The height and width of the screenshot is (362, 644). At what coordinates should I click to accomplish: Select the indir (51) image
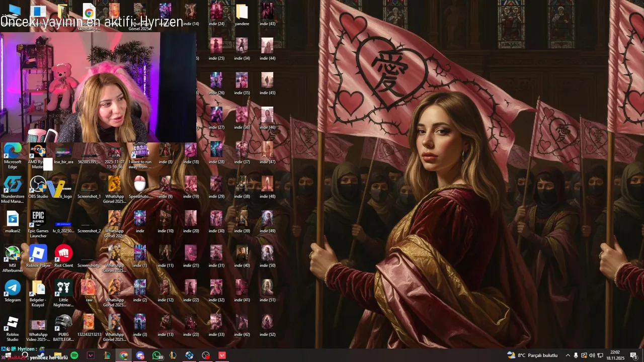(267, 291)
